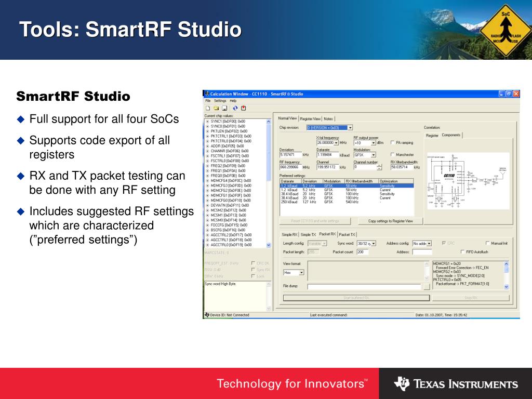Expand the MDMCFG4 register tree node
Viewport: 532px width, 399px height.
pyautogui.click(x=207, y=181)
